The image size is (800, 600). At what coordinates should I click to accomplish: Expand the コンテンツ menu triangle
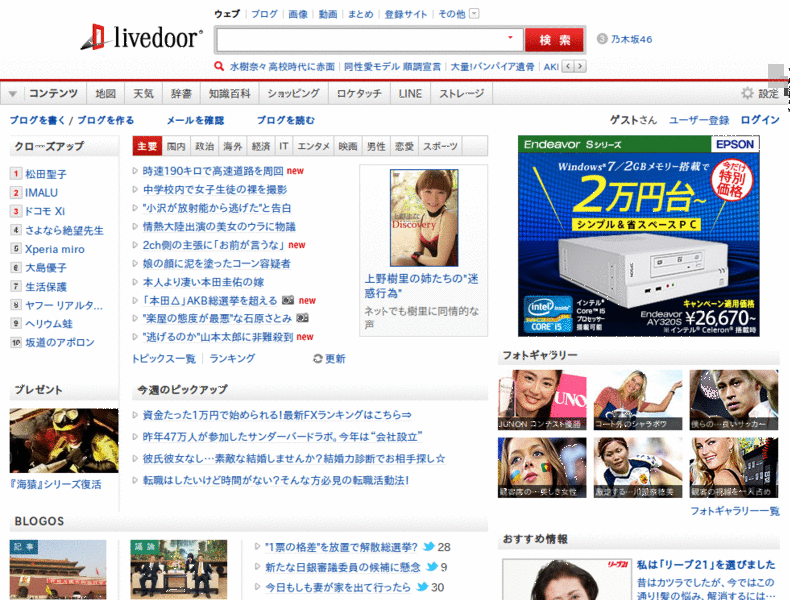pos(13,94)
